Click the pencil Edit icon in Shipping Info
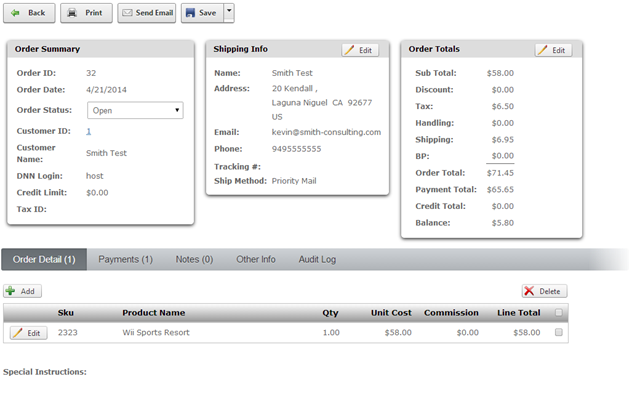Viewport: 632px width, 395px height. pyautogui.click(x=349, y=50)
